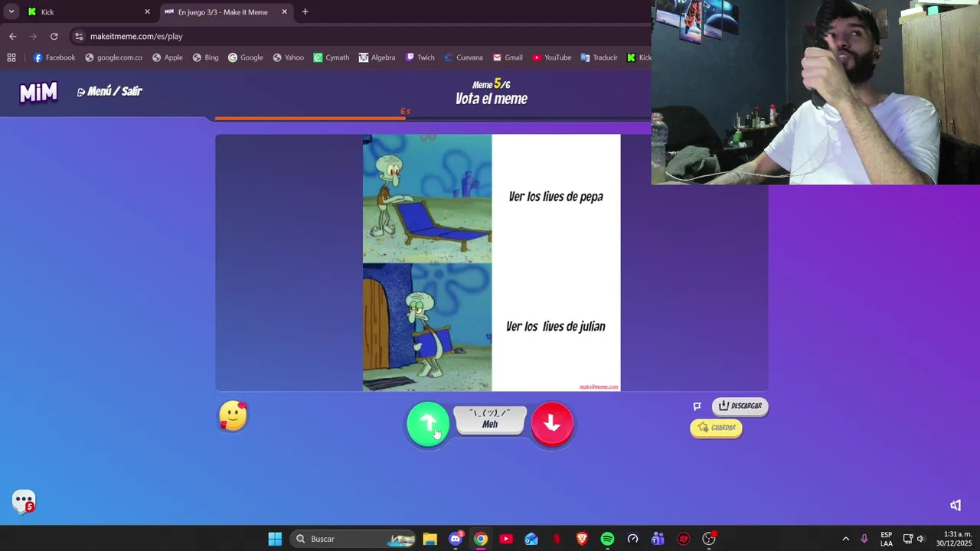Screen dimensions: 980x551
Task: Open File Explorer from taskbar
Action: coord(430,539)
